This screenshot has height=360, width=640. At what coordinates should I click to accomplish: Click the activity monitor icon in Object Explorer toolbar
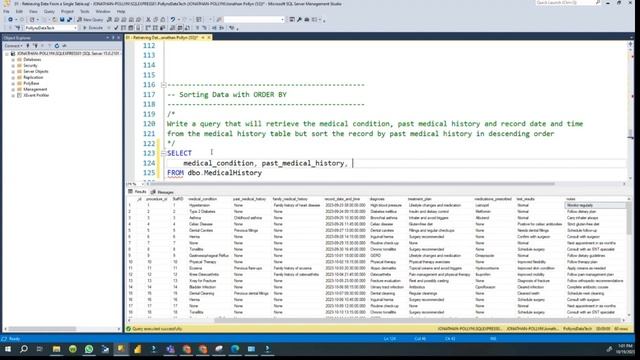pyautogui.click(x=64, y=46)
